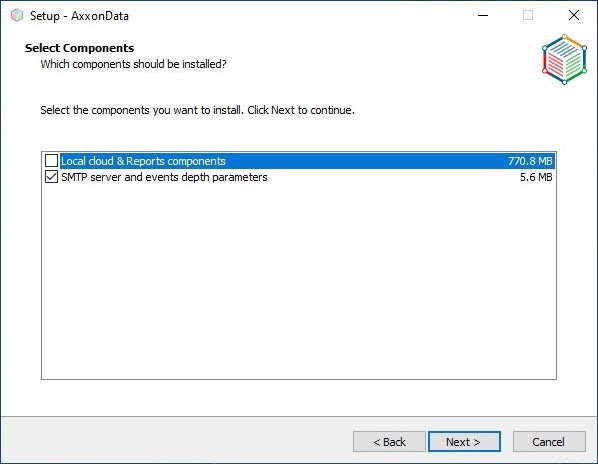Click the empty area of the components list

pos(299,281)
